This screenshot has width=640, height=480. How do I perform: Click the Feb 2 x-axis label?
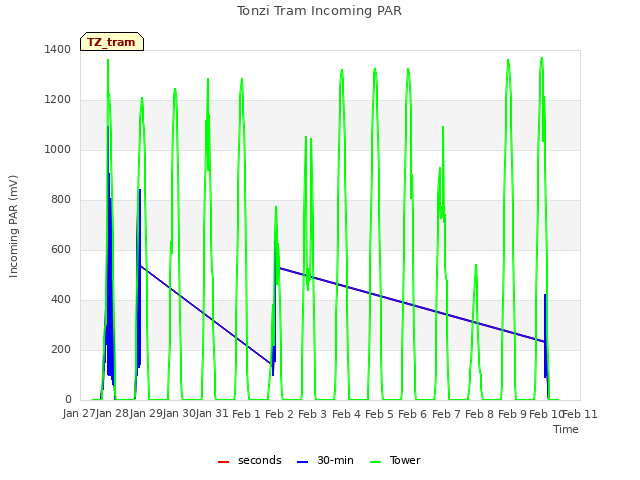click(280, 414)
